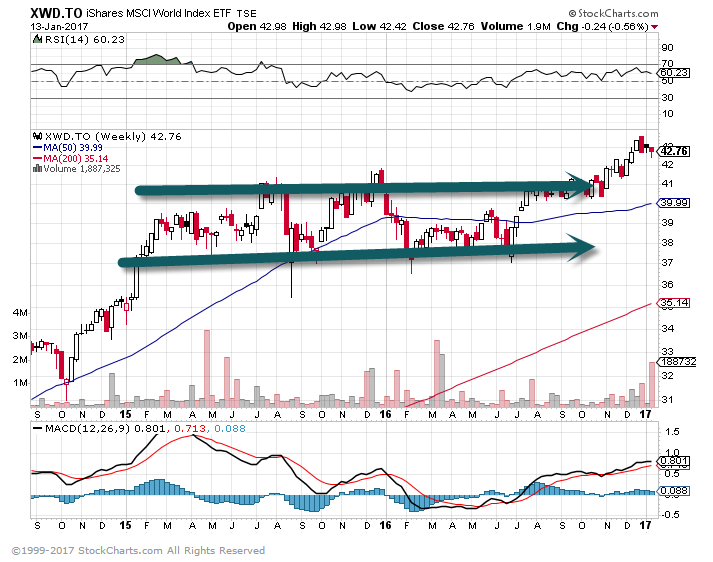713x562 pixels.
Task: Click the Volume 1.9M value in the header
Action: (x=516, y=26)
